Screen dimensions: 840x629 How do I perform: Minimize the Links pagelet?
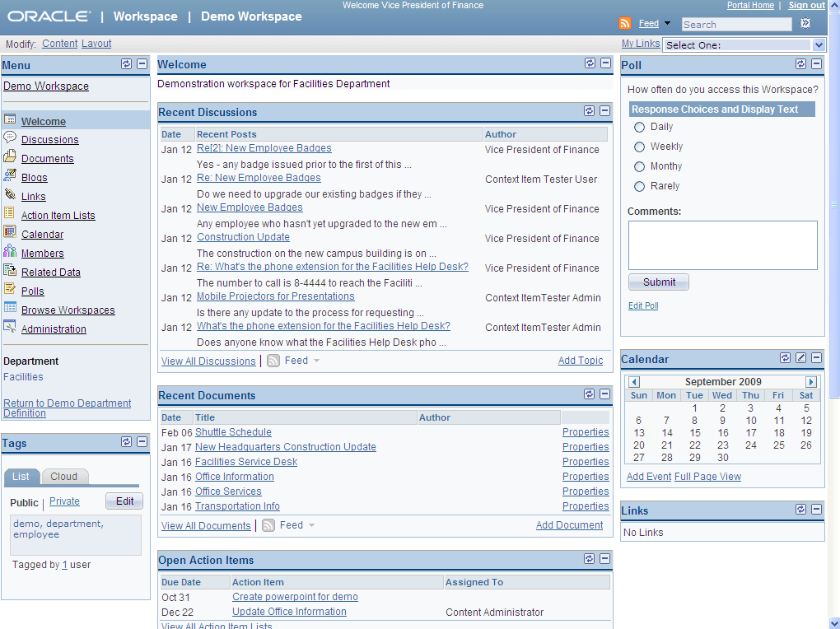point(815,510)
